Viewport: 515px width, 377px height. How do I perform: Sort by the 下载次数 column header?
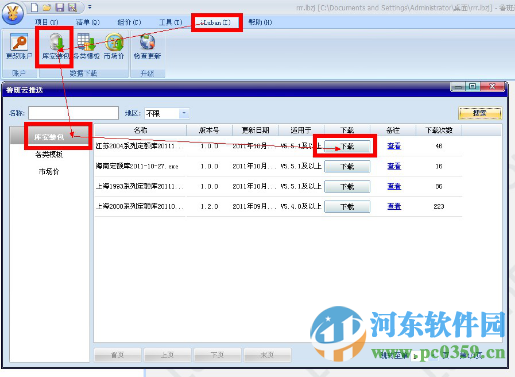pos(439,130)
